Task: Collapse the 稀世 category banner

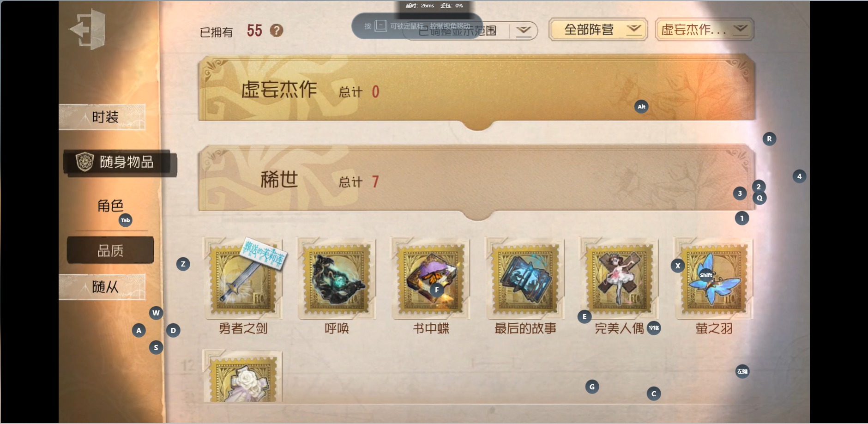Action: (477, 179)
